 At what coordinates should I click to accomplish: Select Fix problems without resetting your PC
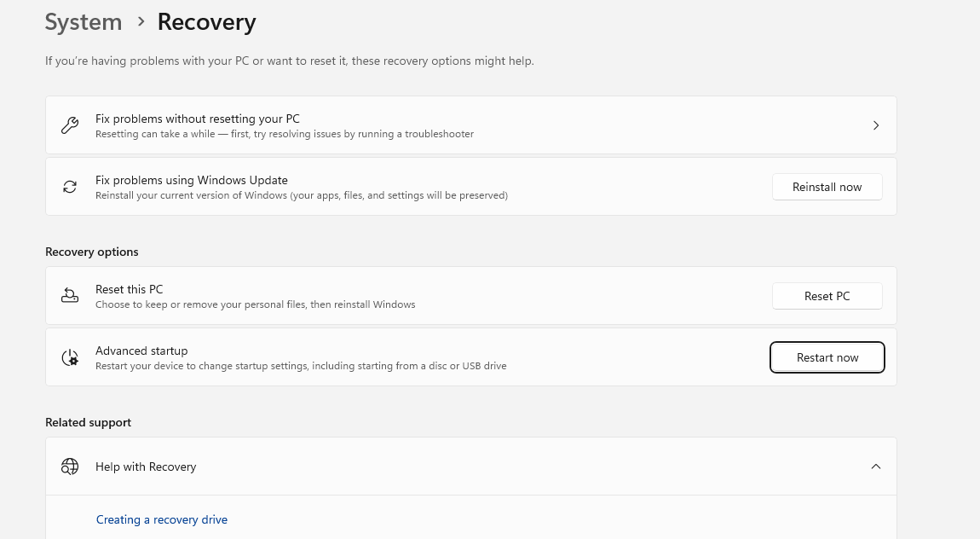(x=198, y=119)
